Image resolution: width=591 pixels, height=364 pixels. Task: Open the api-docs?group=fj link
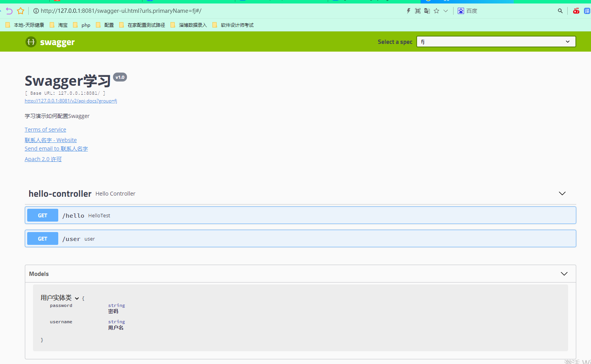[71, 101]
